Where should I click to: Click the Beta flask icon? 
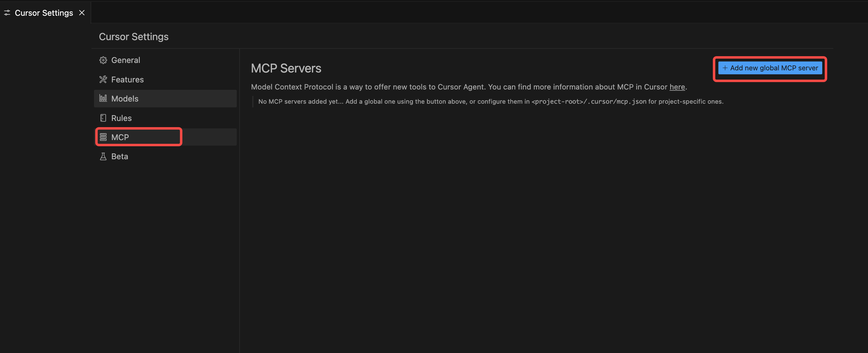click(x=103, y=156)
